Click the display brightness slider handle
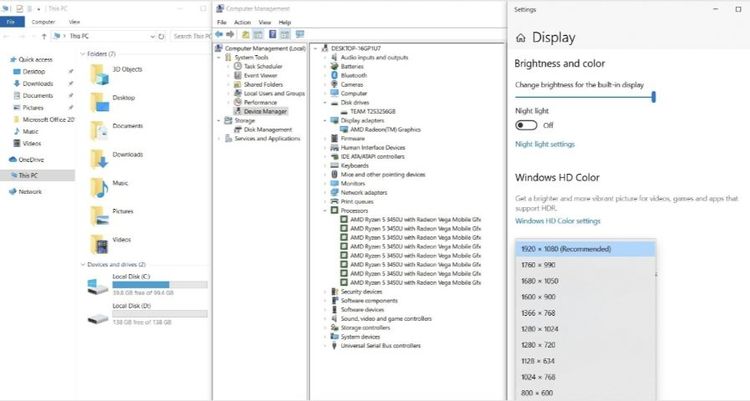 coord(653,97)
